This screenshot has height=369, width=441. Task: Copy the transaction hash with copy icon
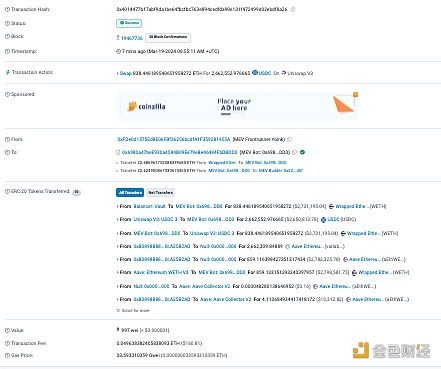pos(293,9)
